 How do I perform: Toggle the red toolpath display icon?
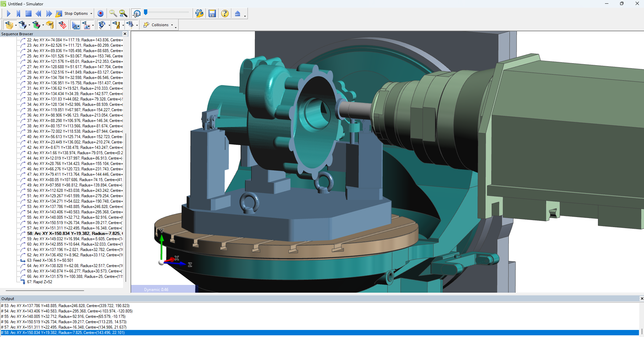(62, 25)
